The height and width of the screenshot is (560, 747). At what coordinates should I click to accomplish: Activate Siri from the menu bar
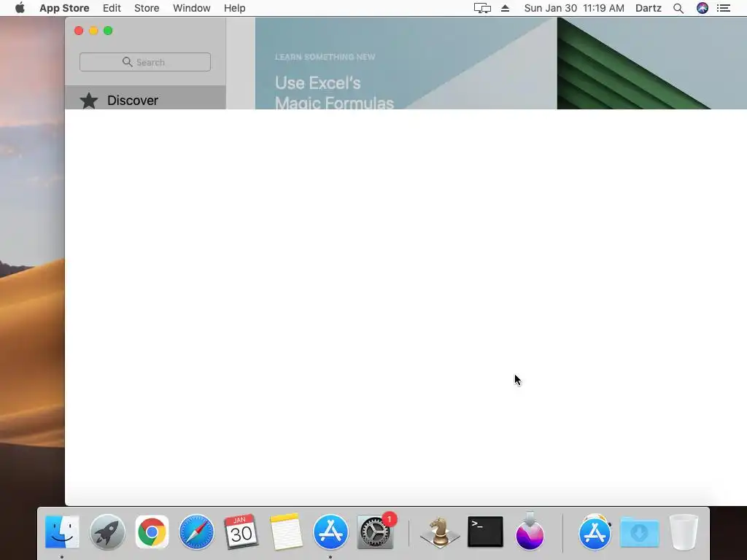703,8
